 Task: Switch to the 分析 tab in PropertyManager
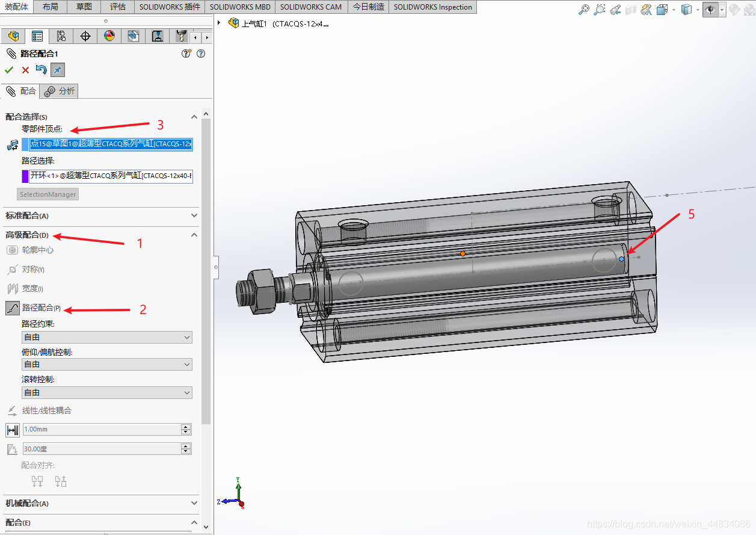click(x=60, y=91)
